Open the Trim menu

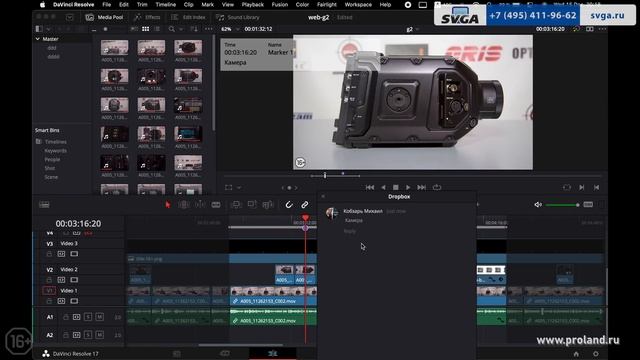[142, 4]
